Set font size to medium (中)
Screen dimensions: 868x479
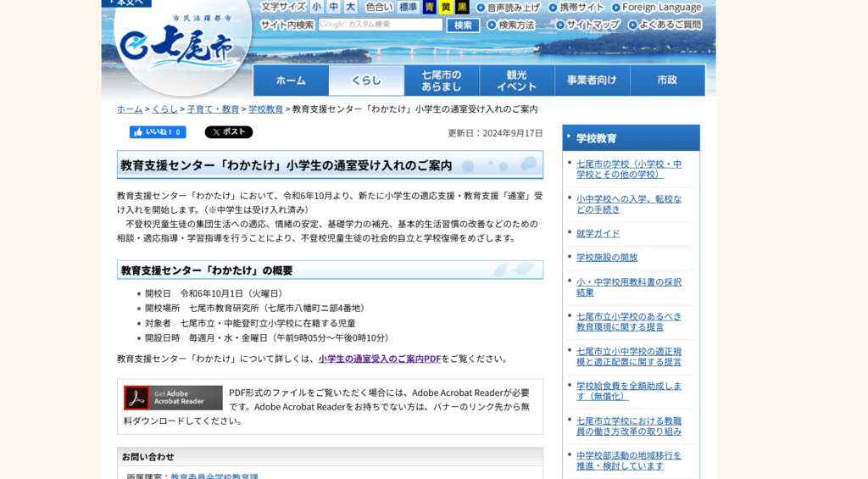tap(333, 7)
